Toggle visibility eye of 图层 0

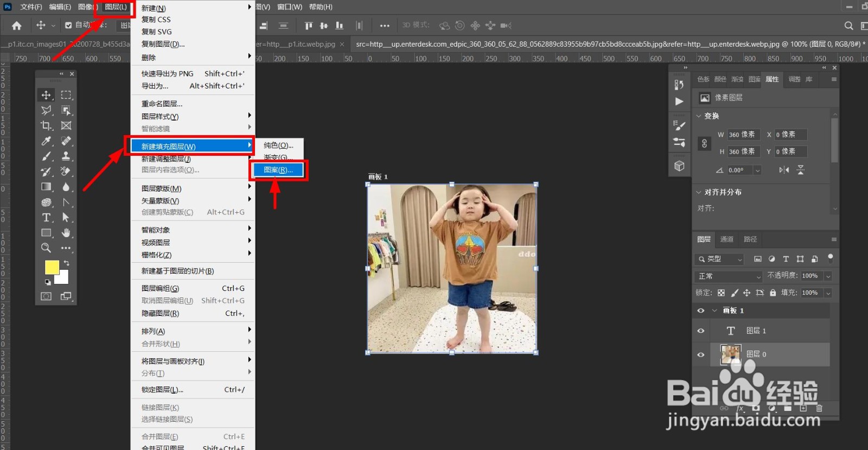pyautogui.click(x=701, y=354)
